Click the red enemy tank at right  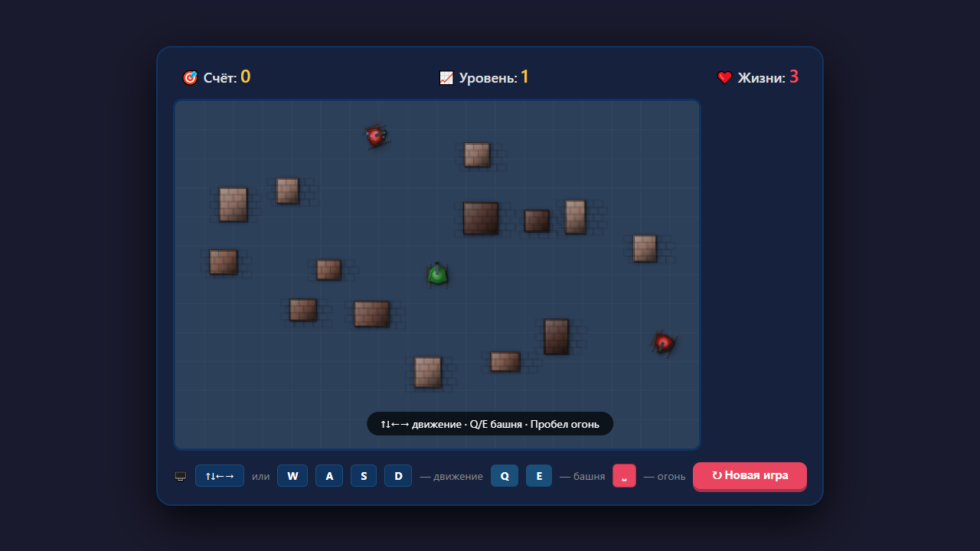coord(664,343)
